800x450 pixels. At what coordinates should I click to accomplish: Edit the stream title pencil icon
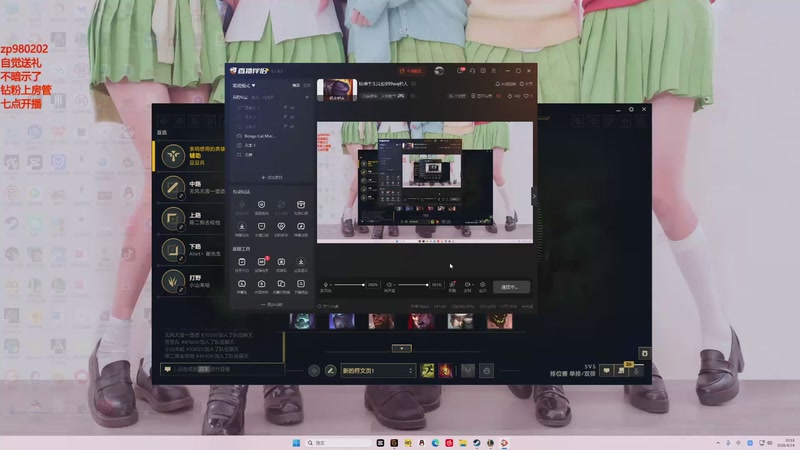coord(413,84)
